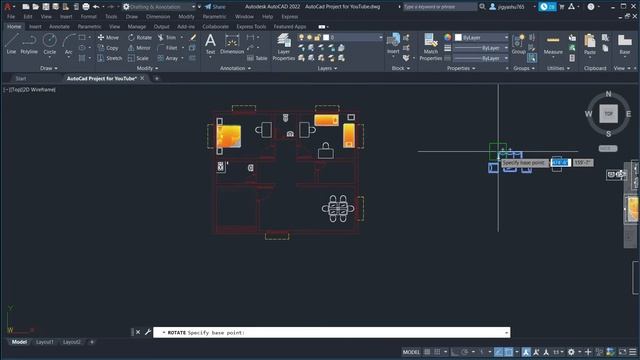Viewport: 640px width, 360px height.
Task: Click the Trim tool
Action: point(167,37)
